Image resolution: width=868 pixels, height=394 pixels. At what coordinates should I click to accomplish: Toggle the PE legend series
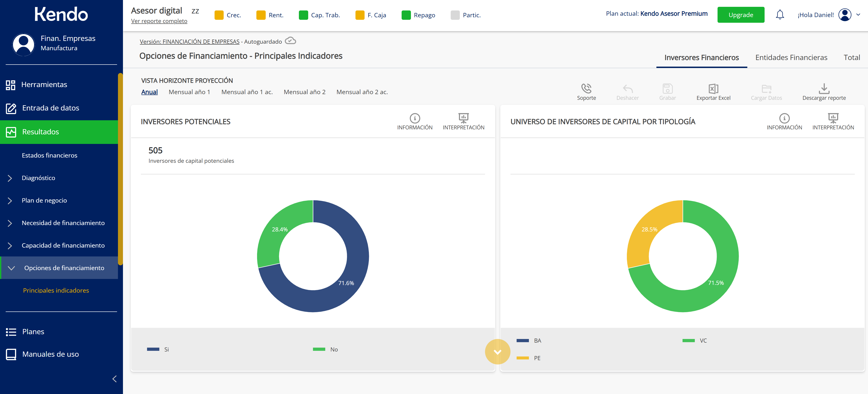pyautogui.click(x=528, y=358)
